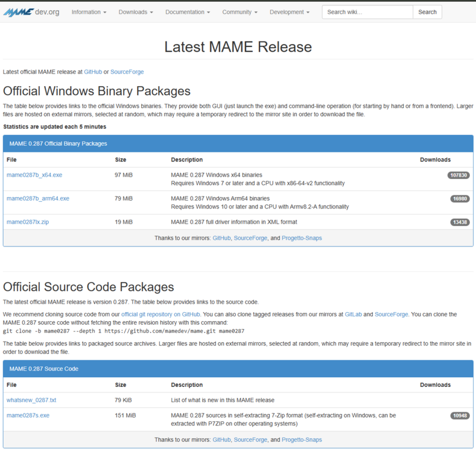Image resolution: width=476 pixels, height=452 pixels.
Task: Click the 151 MiB size cell
Action: (x=125, y=415)
